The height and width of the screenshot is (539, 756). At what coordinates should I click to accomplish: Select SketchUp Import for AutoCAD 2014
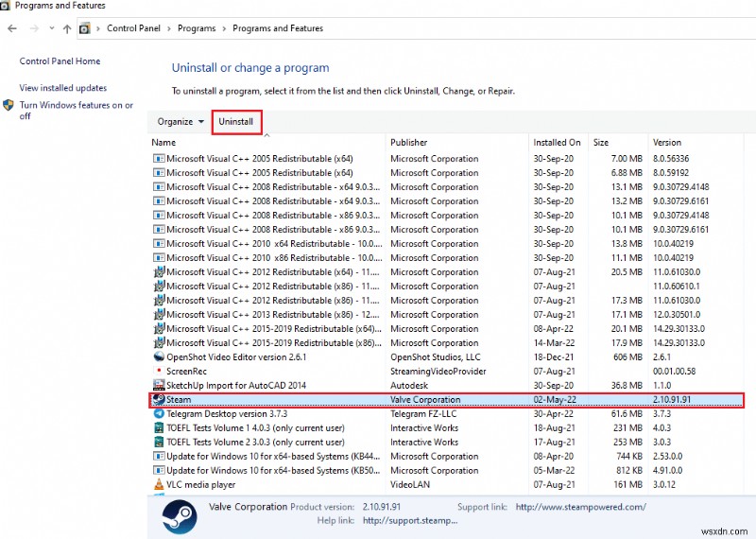(x=236, y=386)
